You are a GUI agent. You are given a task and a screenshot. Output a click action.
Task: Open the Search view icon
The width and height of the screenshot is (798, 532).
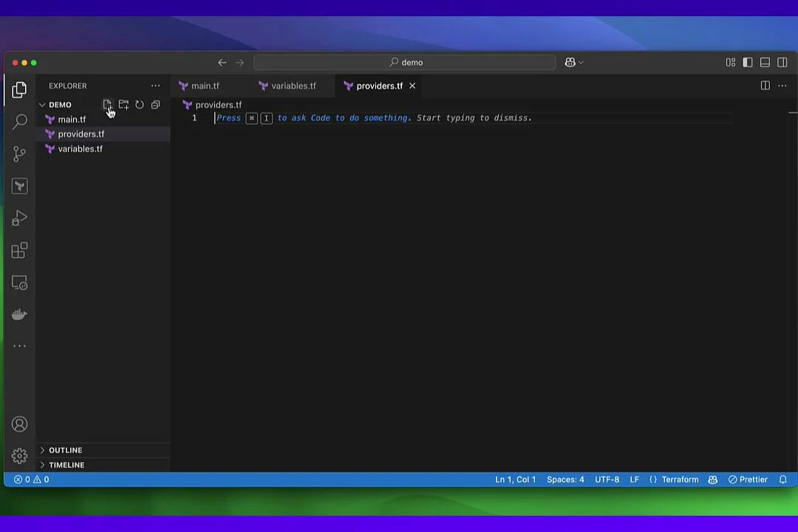[19, 122]
